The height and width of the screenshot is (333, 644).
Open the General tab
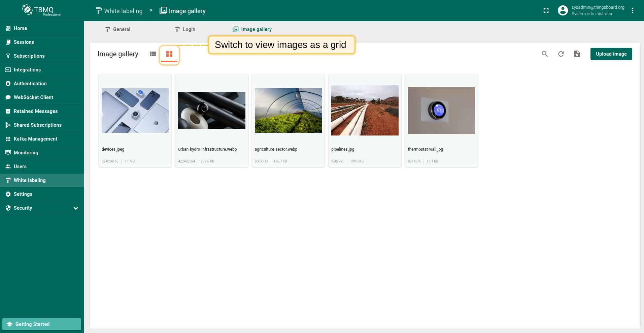pyautogui.click(x=118, y=29)
